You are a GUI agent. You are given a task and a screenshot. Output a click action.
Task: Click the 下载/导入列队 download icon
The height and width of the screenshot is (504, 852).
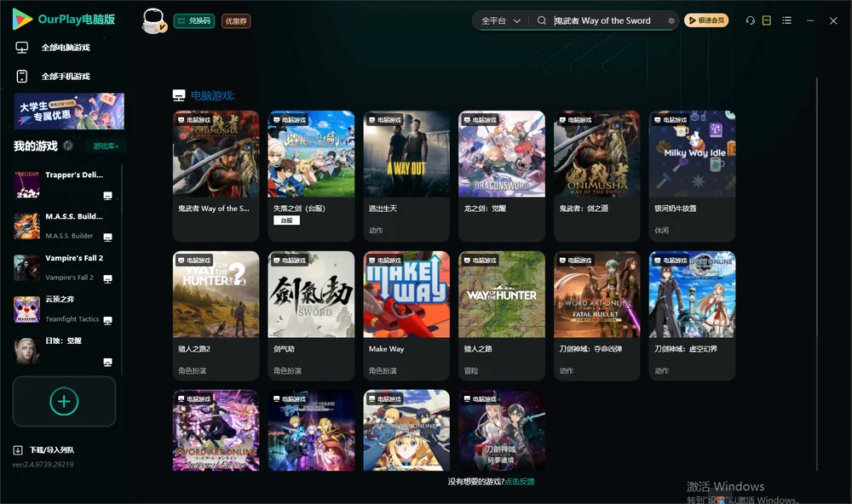coord(18,450)
